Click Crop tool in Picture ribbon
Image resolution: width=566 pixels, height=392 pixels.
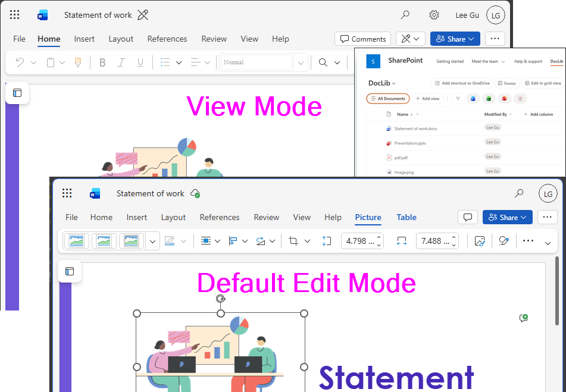(293, 241)
